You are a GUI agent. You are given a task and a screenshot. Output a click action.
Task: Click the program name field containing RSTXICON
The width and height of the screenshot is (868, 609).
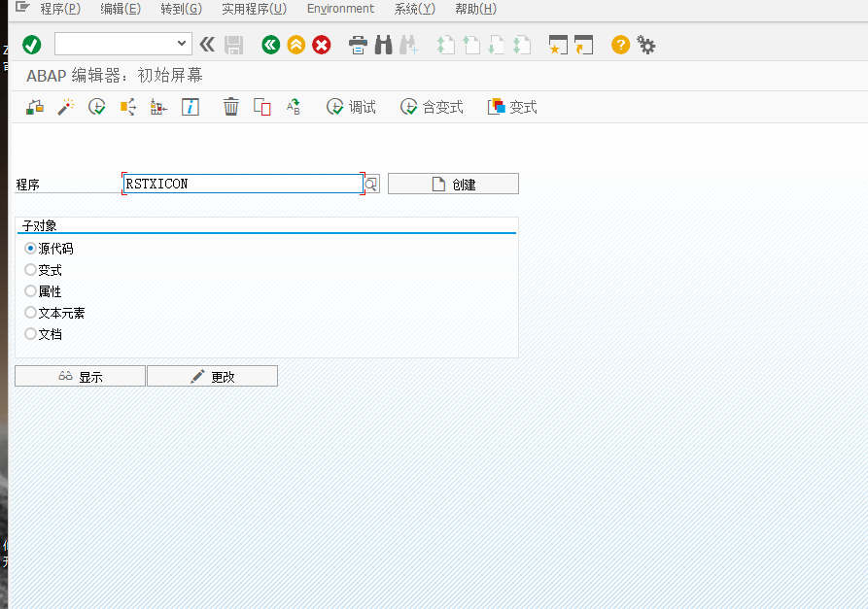(x=243, y=184)
